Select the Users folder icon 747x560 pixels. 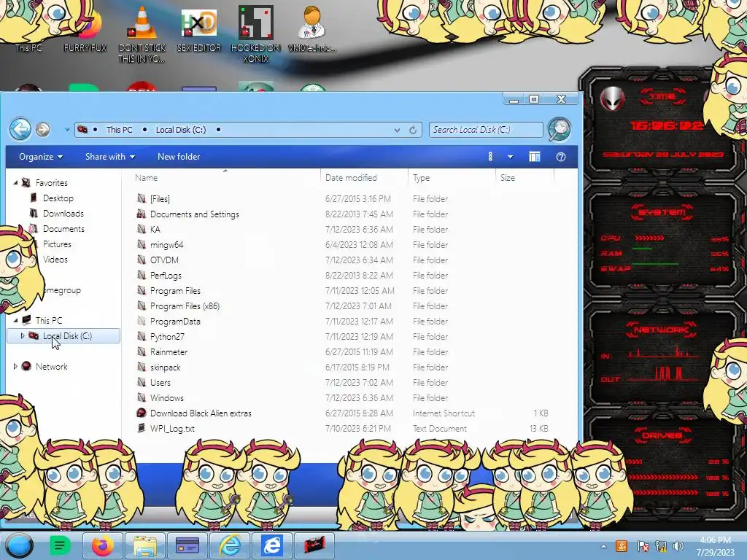coord(141,382)
